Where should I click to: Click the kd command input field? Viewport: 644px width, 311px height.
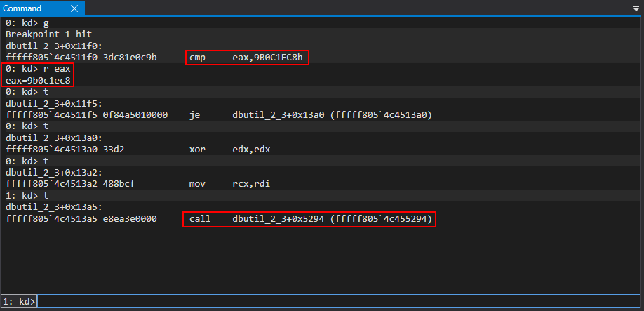tap(337, 301)
